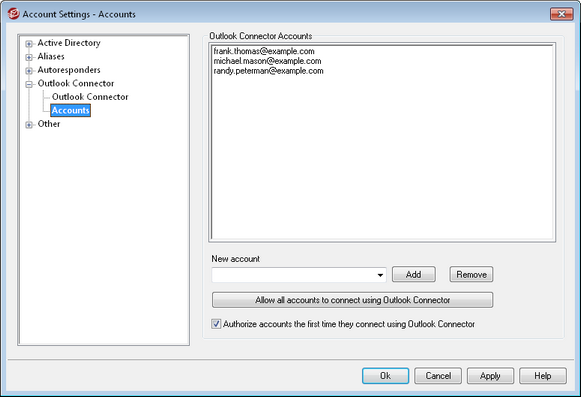581x397 pixels.
Task: Select the Active Directory label
Action: [x=69, y=43]
